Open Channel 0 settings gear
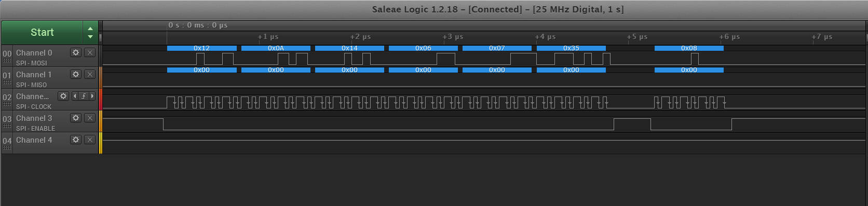The width and height of the screenshot is (868, 206). 76,52
